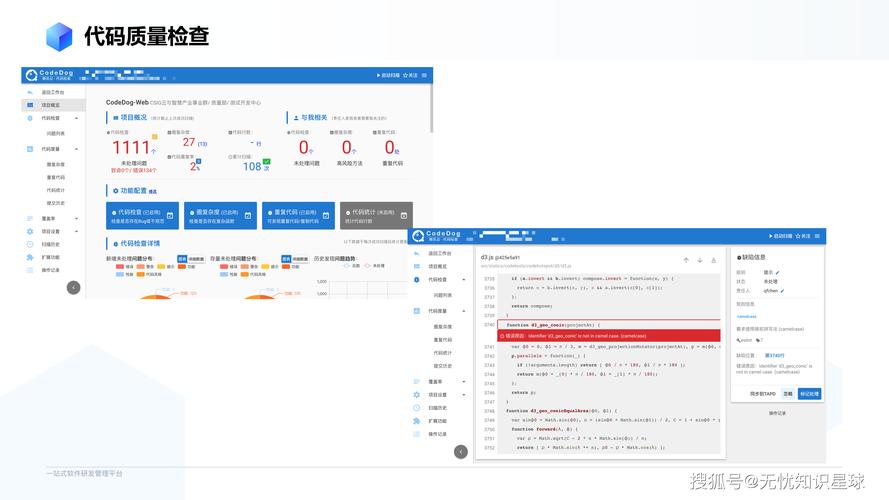Click calendar icon on gray 代码统计 card
889x500 pixels.
click(x=404, y=215)
